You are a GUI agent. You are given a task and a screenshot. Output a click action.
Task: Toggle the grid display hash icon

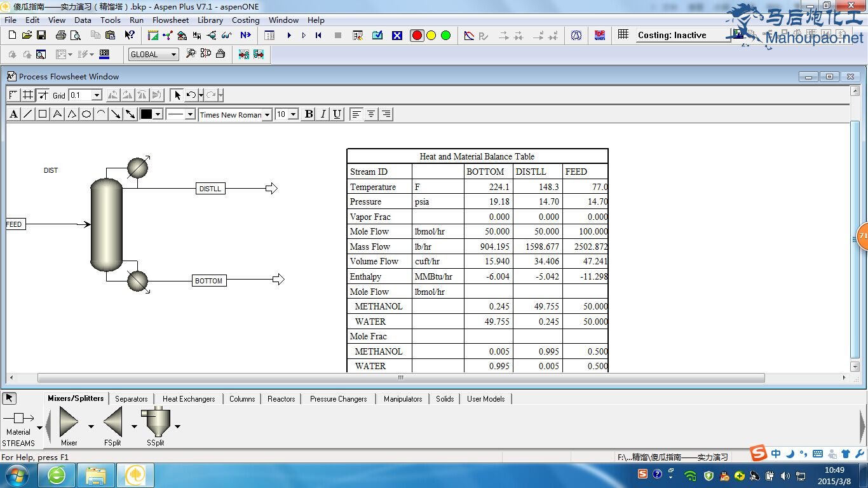28,95
